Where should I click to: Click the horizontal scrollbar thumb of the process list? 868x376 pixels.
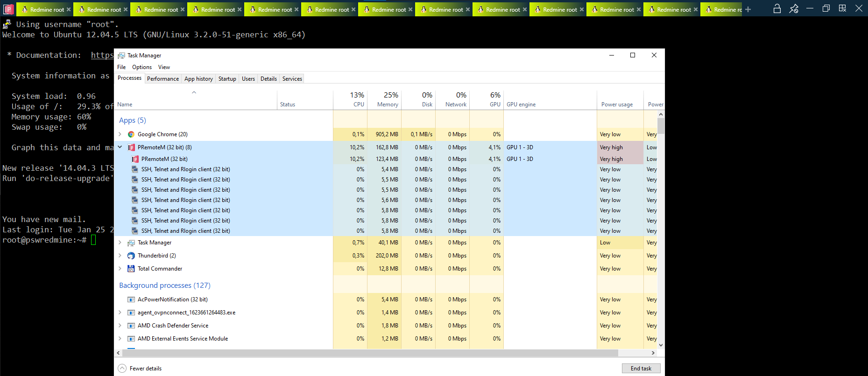click(x=370, y=353)
